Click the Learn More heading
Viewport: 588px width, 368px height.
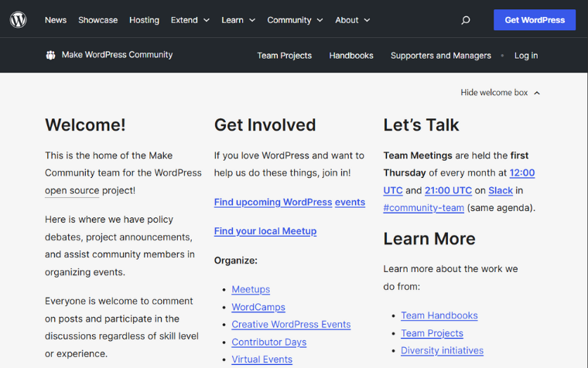(429, 239)
